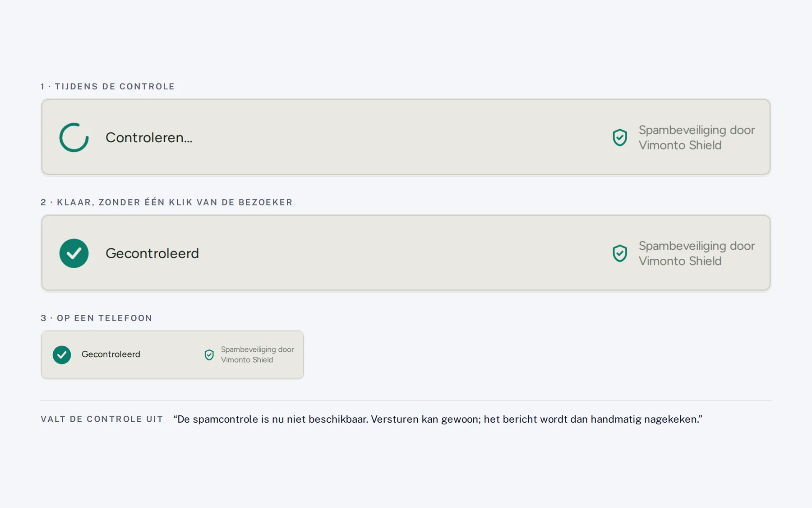Click the '3 · Op een telefoon' heading

click(x=97, y=318)
